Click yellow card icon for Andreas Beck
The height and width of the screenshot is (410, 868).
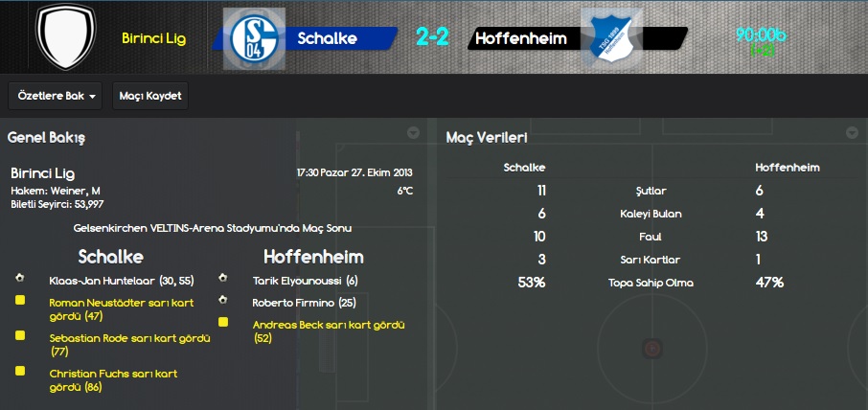point(223,322)
